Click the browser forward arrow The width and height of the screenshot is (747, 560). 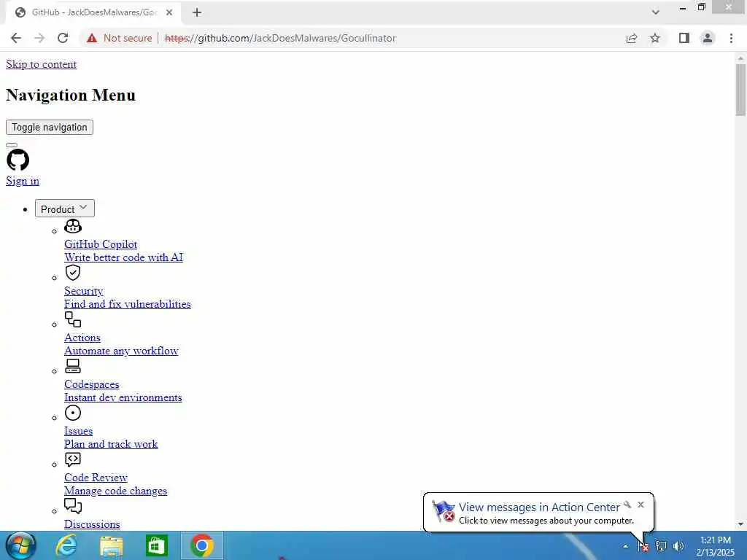pyautogui.click(x=39, y=38)
